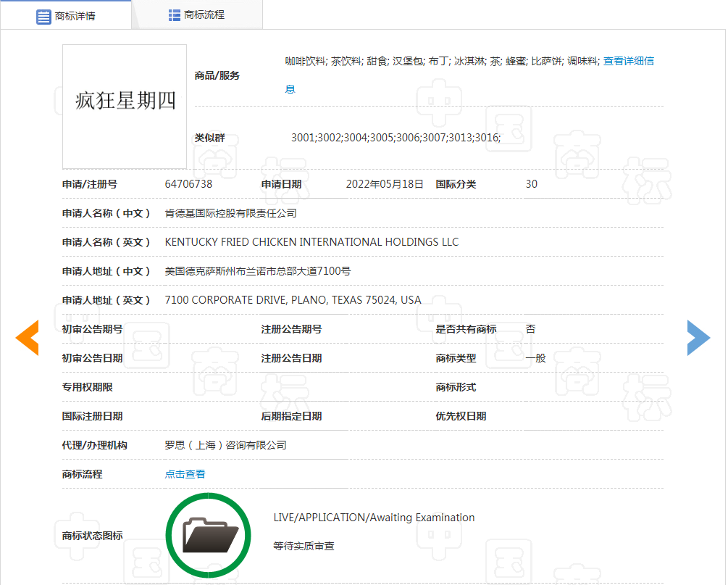Screen dimensions: 728x585
Task: Click the 国际分类 label
Action: pyautogui.click(x=456, y=184)
